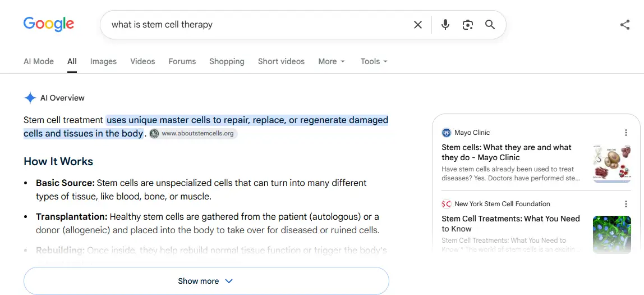644x295 pixels.
Task: Click the Google logo
Action: 48,24
